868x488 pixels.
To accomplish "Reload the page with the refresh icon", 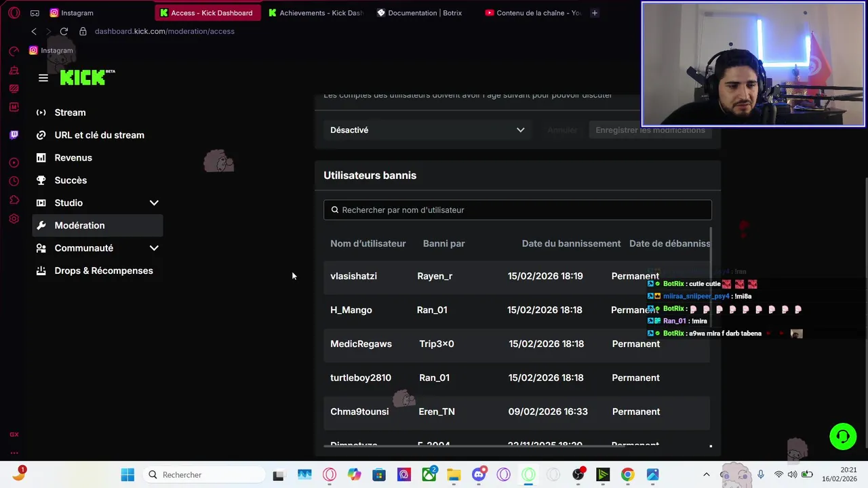I will pyautogui.click(x=64, y=31).
